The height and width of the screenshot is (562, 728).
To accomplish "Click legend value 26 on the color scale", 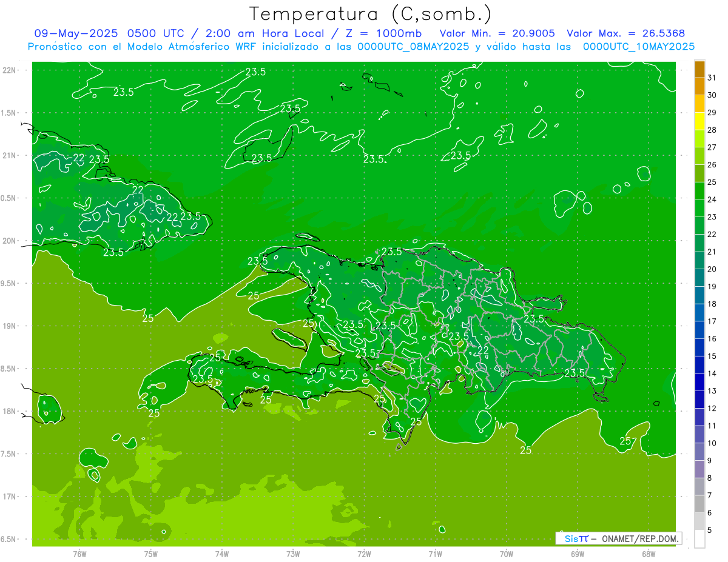I will coord(712,165).
